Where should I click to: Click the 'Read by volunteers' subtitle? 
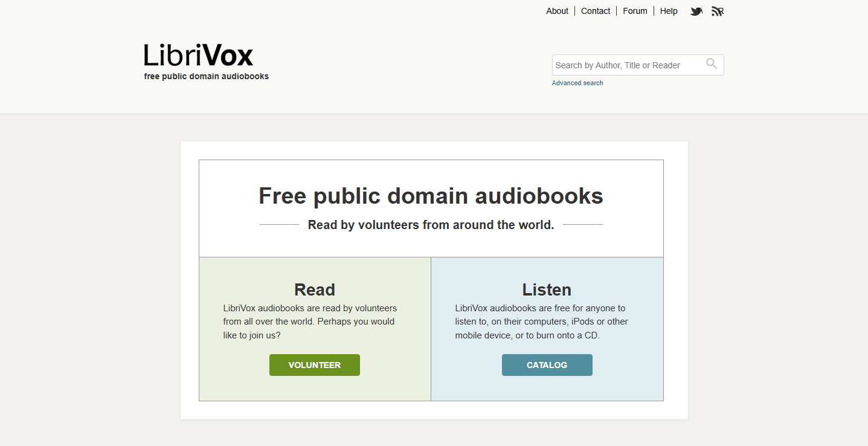tap(431, 224)
